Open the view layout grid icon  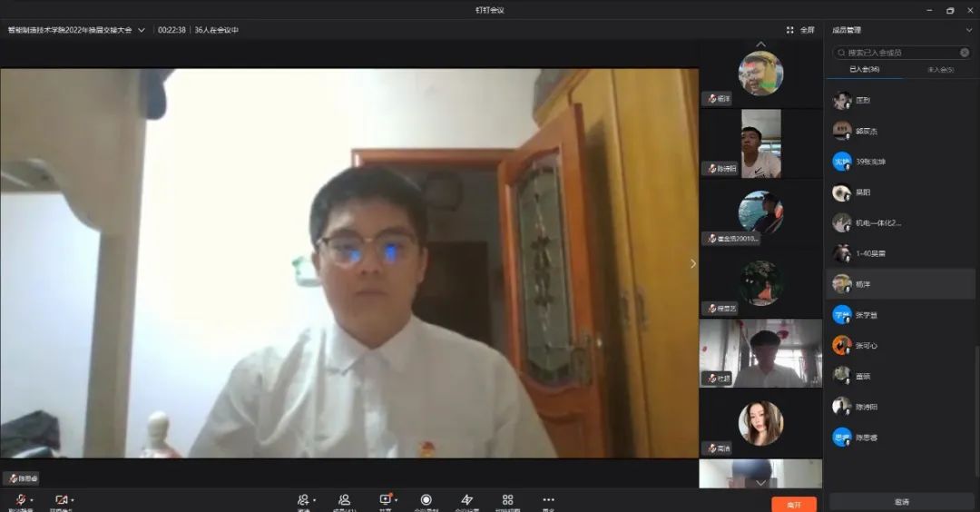507,500
